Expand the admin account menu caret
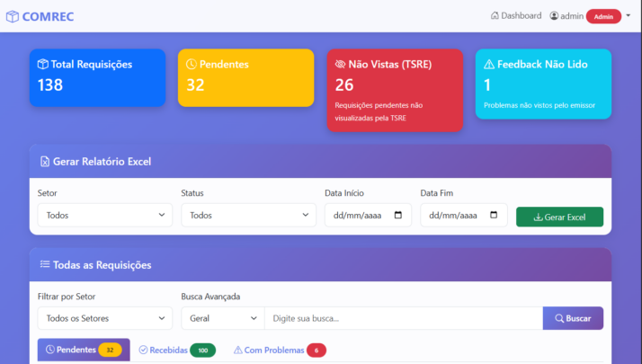 pos(629,15)
